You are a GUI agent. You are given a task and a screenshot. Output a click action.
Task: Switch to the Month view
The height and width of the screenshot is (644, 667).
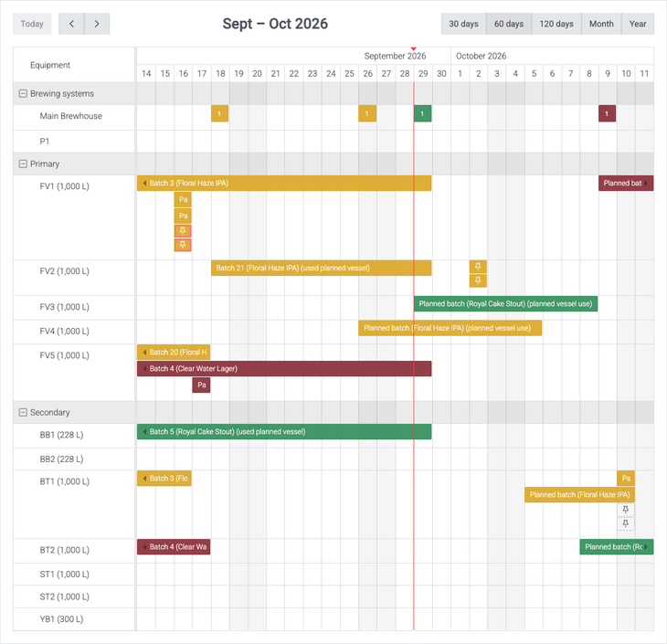click(601, 24)
